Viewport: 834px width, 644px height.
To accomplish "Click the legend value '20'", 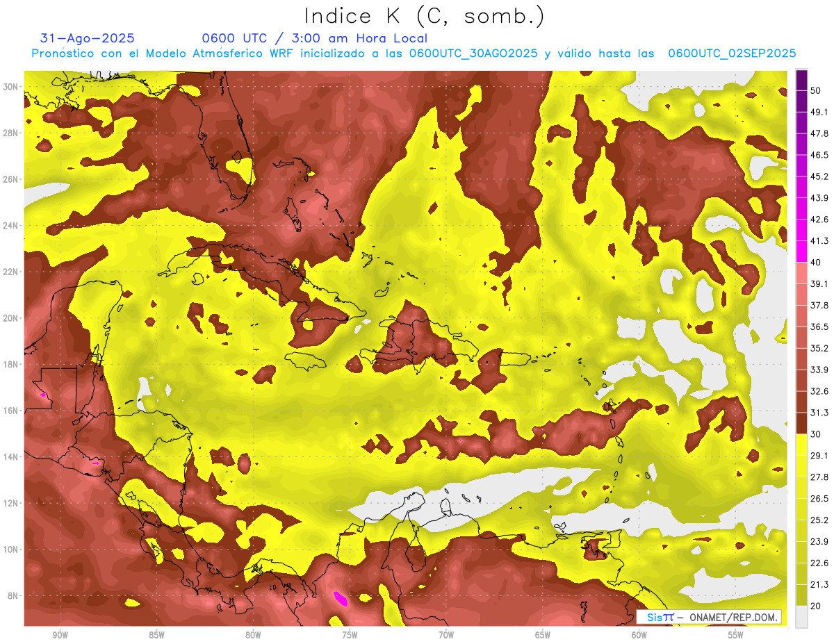I will coord(816,606).
